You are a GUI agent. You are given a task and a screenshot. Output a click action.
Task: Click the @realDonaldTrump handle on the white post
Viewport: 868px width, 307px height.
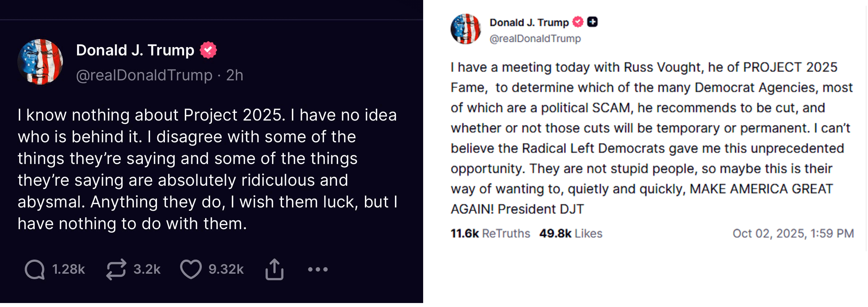tap(535, 38)
